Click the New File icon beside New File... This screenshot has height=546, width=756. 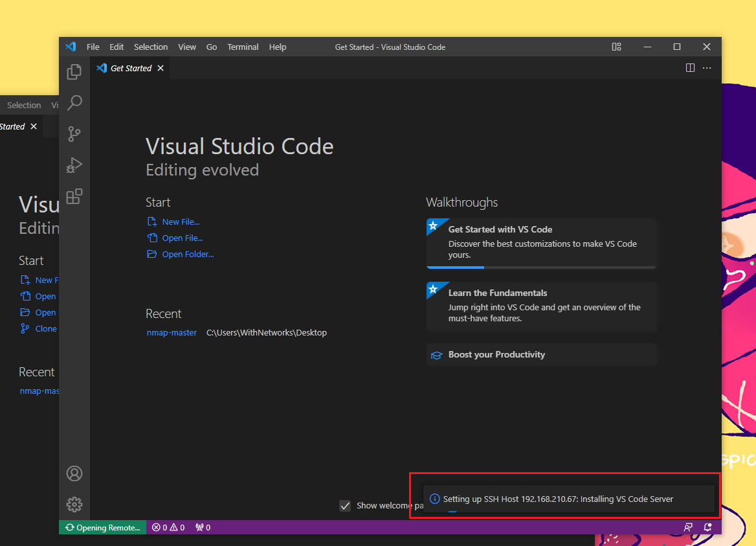tap(152, 222)
